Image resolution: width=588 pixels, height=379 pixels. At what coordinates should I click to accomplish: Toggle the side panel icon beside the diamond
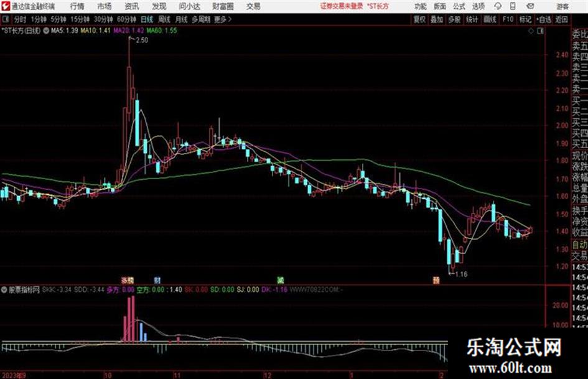click(540, 31)
